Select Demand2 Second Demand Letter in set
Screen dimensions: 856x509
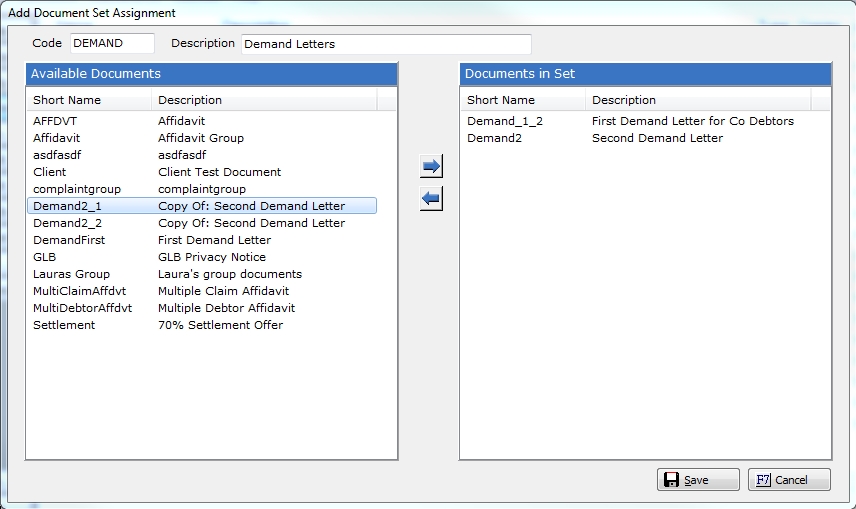(x=600, y=138)
